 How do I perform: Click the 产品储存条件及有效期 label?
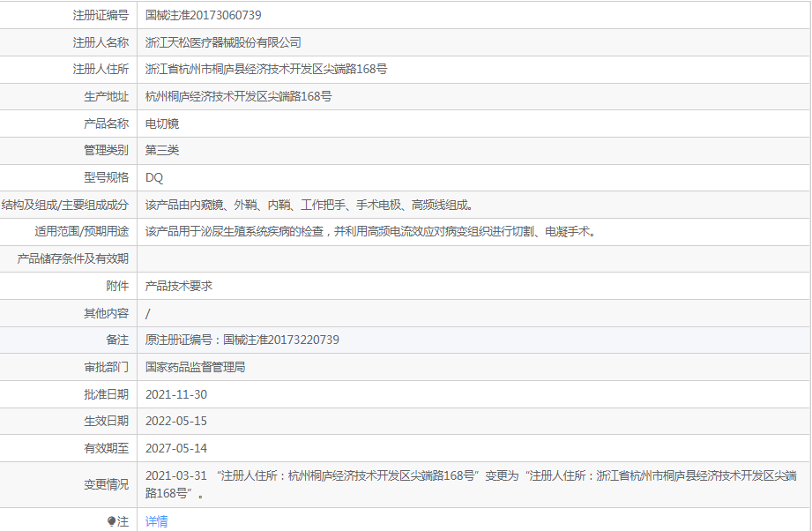[x=73, y=259]
